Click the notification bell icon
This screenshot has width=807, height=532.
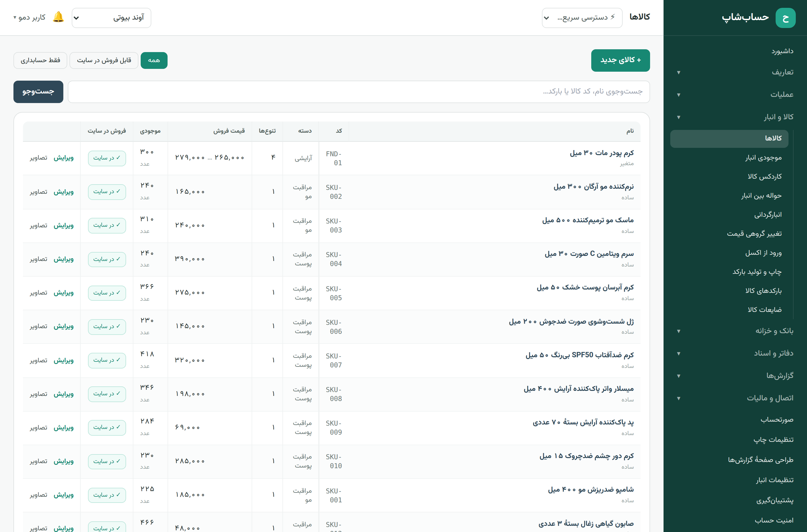[58, 17]
